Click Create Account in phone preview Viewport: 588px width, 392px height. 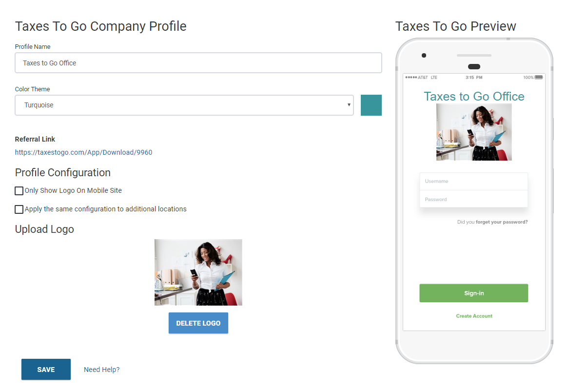pos(474,316)
